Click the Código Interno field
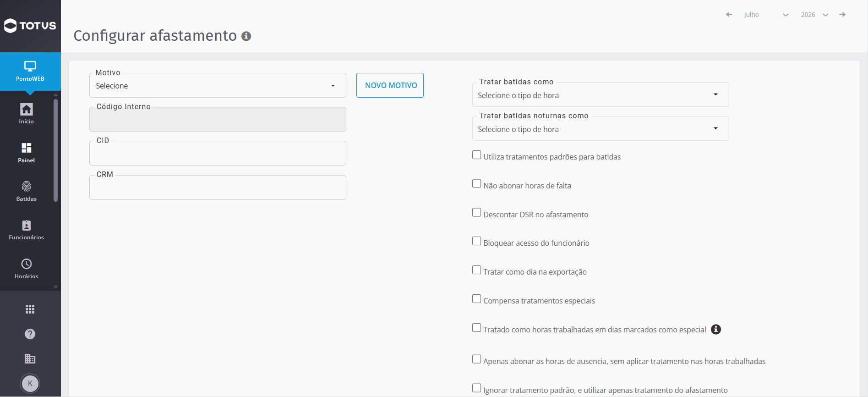Viewport: 868px width, 397px height. coord(218,119)
